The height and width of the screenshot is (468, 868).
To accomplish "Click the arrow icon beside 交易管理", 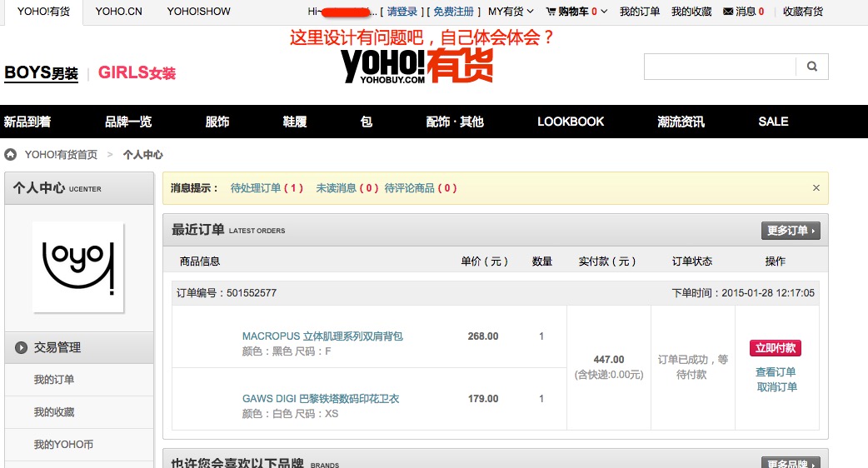I will tap(21, 347).
